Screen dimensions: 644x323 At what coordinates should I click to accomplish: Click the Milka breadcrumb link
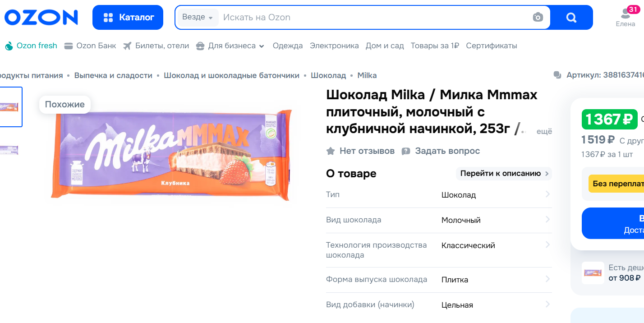[367, 75]
